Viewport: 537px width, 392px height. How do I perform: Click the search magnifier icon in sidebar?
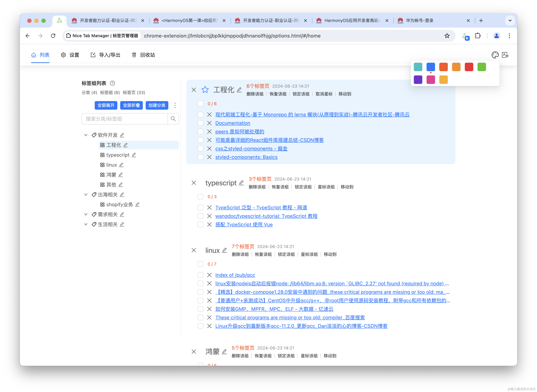pos(173,119)
